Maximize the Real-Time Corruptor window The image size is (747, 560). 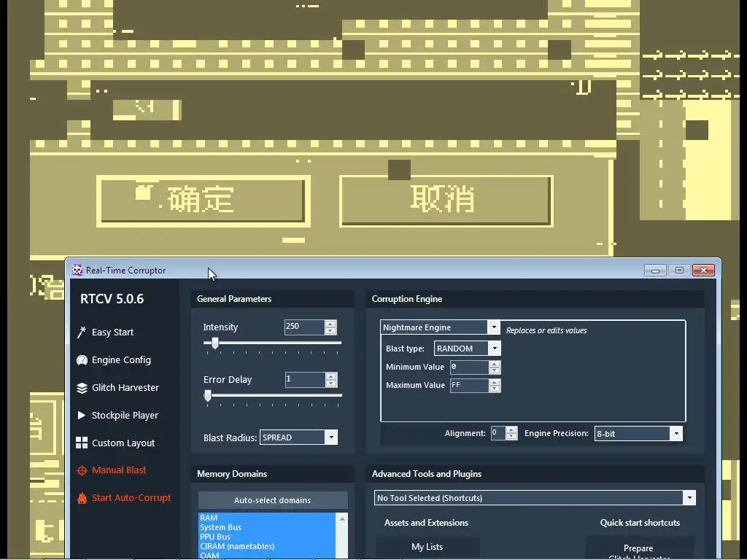coord(679,271)
